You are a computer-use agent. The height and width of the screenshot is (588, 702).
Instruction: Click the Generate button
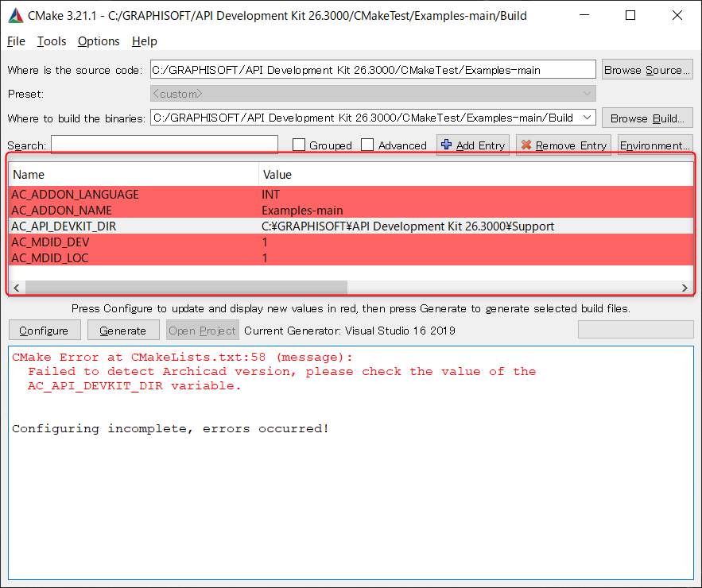point(123,331)
